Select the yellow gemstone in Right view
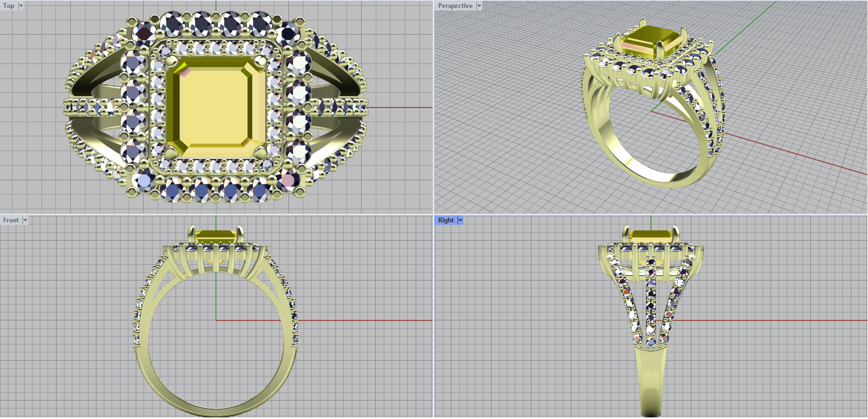 coord(650,236)
